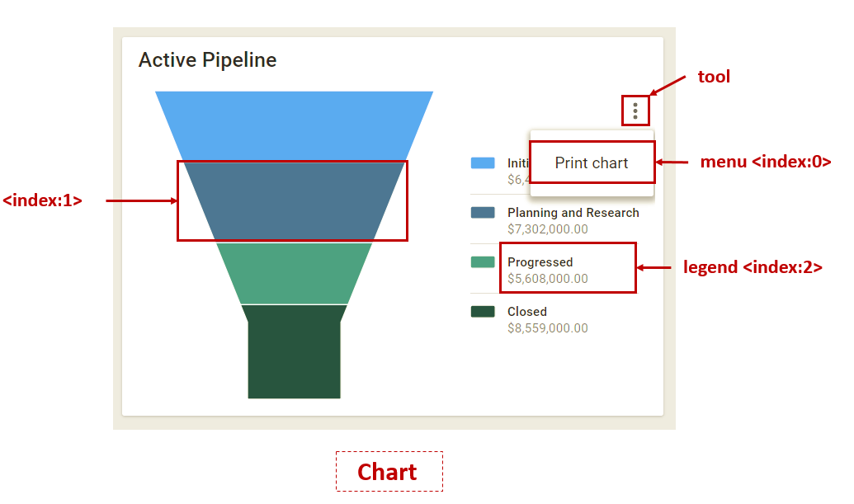Click the Planning and Research $7,302,000.00 legend text

573,220
